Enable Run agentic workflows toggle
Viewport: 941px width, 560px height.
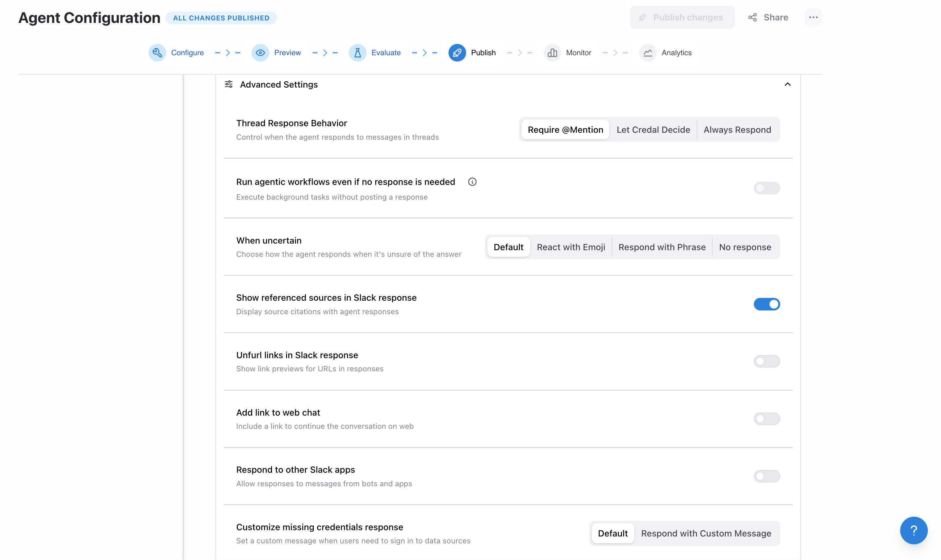click(766, 188)
